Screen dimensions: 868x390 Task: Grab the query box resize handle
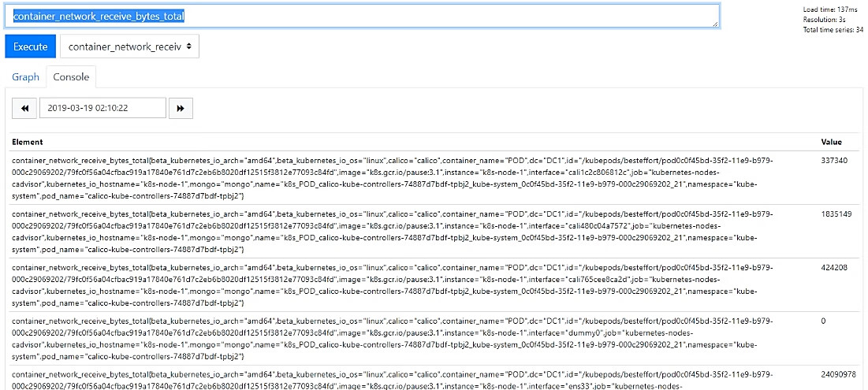tap(715, 24)
